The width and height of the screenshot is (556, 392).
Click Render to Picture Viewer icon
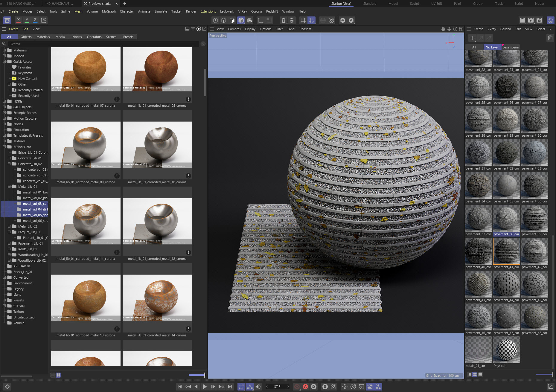(x=531, y=20)
